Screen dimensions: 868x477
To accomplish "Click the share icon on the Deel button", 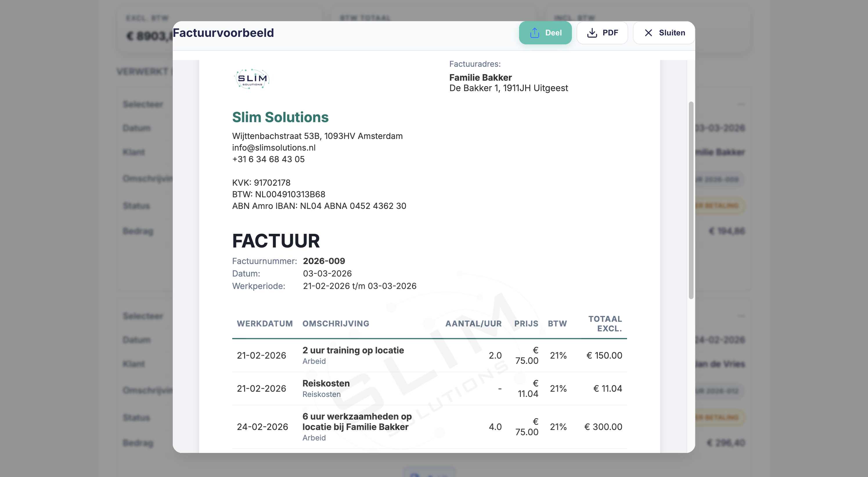I will [x=534, y=33].
